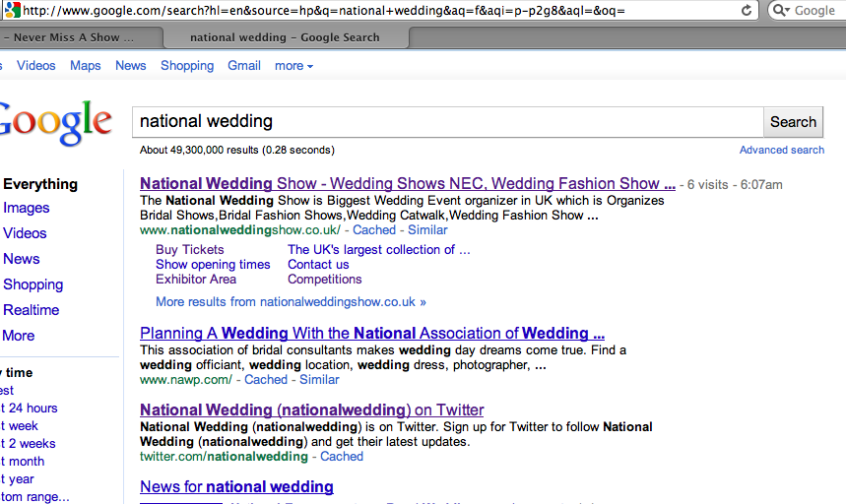Screen dimensions: 846x504
Task: Filter results by Shopping in sidebar
Action: pos(33,284)
